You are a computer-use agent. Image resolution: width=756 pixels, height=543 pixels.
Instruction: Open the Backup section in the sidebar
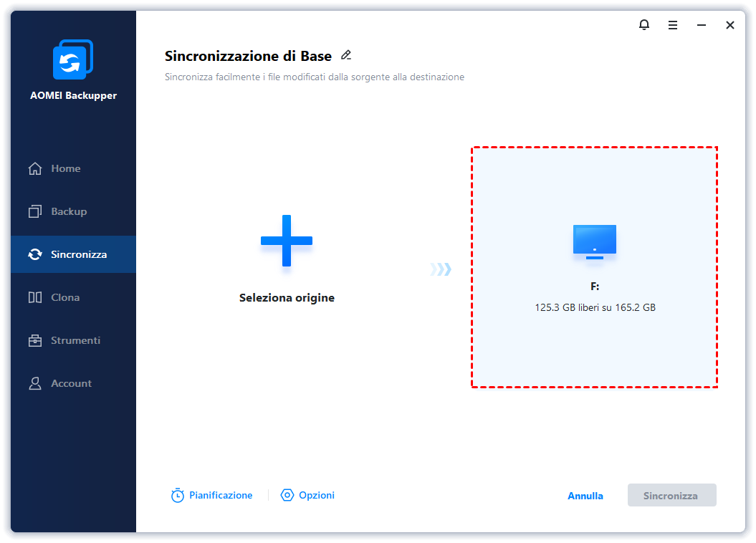[68, 211]
